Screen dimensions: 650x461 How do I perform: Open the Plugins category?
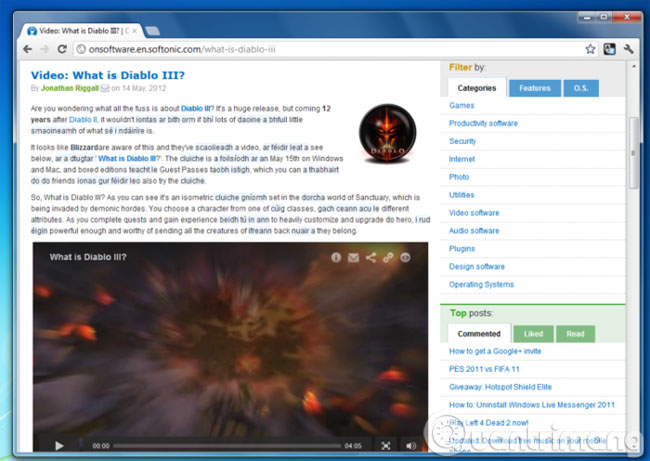click(x=462, y=248)
